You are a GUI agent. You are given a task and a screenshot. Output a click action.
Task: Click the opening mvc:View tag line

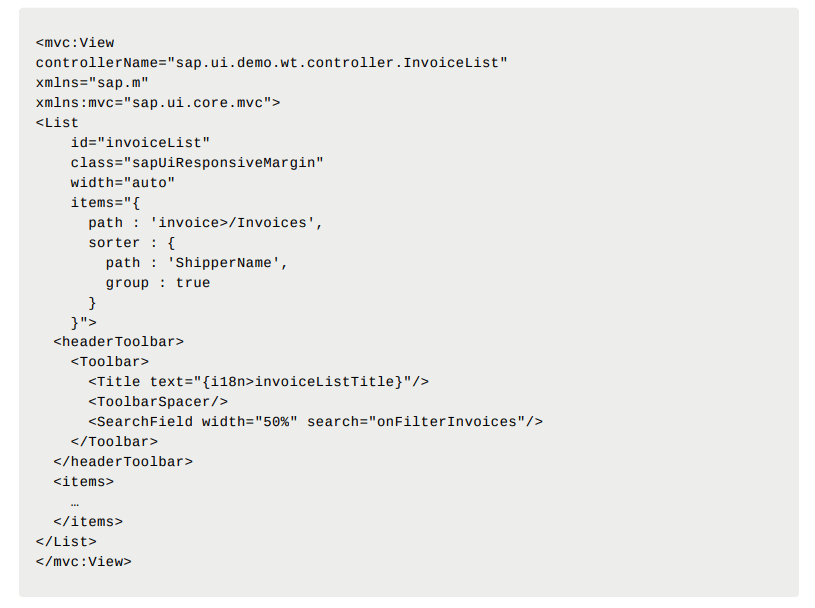pyautogui.click(x=75, y=43)
